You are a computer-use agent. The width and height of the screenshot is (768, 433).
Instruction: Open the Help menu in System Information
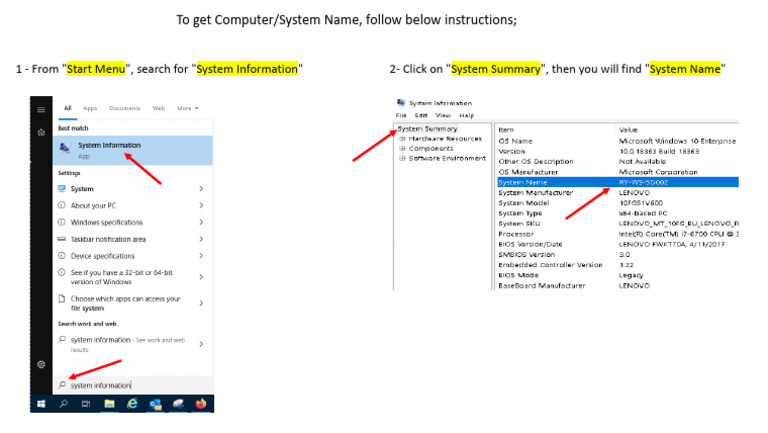[466, 116]
